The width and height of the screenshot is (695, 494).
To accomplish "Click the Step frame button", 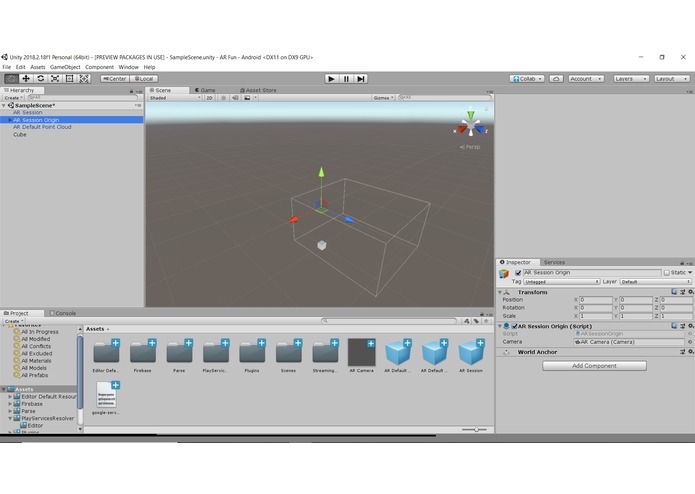I will [x=361, y=79].
